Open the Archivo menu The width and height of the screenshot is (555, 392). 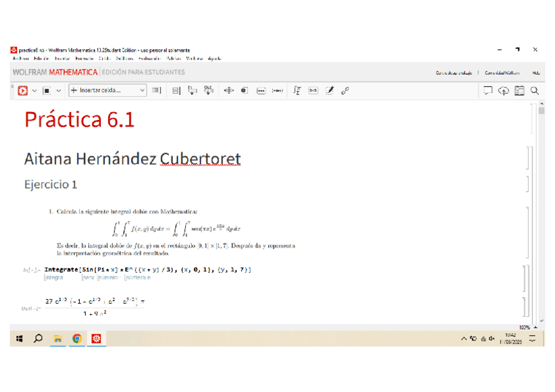(x=21, y=59)
